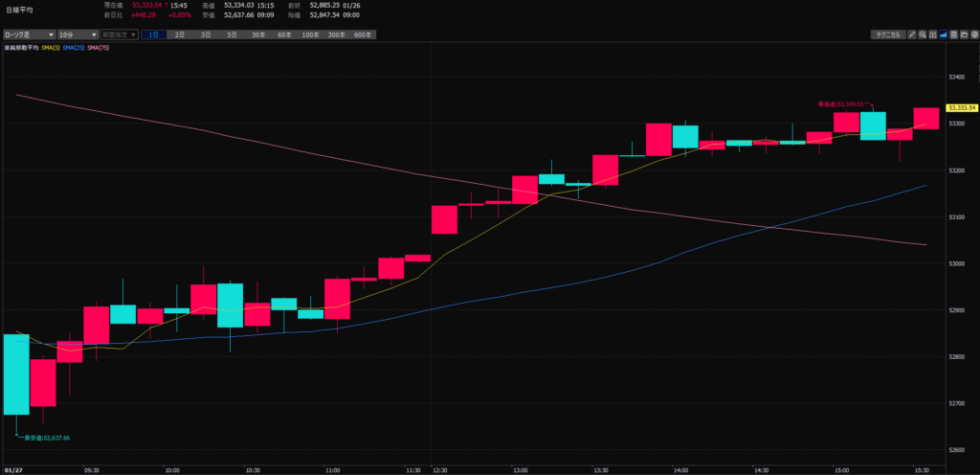Screen dimensions: 980x475
Task: Click the テクニカル button
Action: [886, 34]
